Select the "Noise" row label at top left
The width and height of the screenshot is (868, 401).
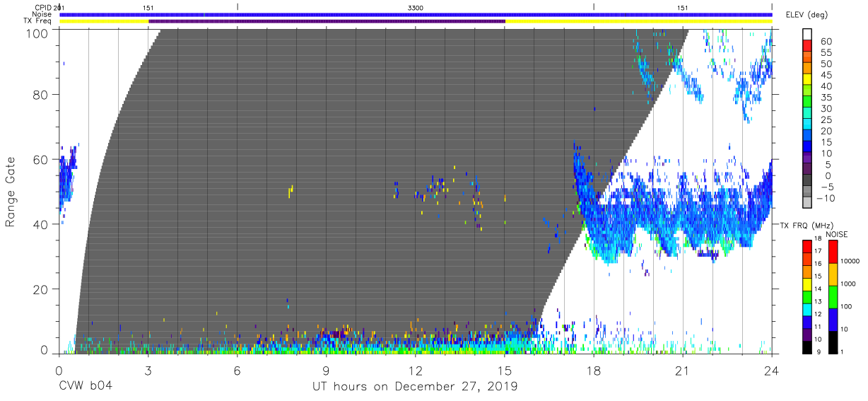coord(42,14)
